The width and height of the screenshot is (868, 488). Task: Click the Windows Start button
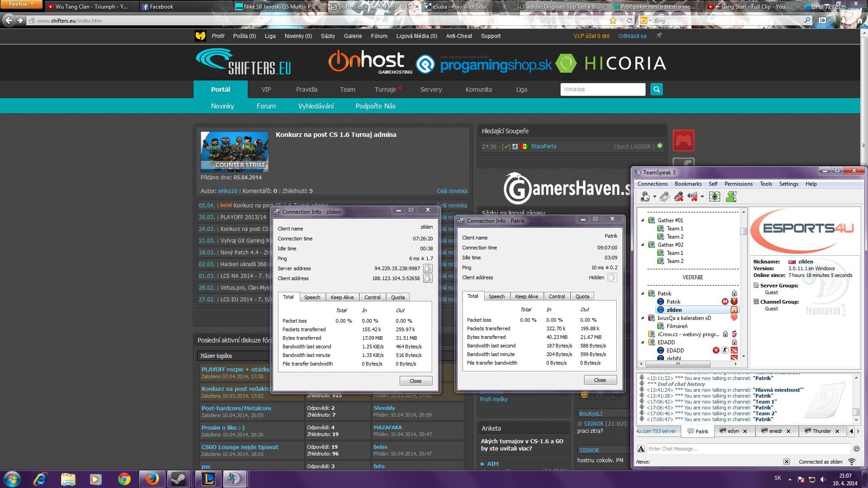[12, 479]
